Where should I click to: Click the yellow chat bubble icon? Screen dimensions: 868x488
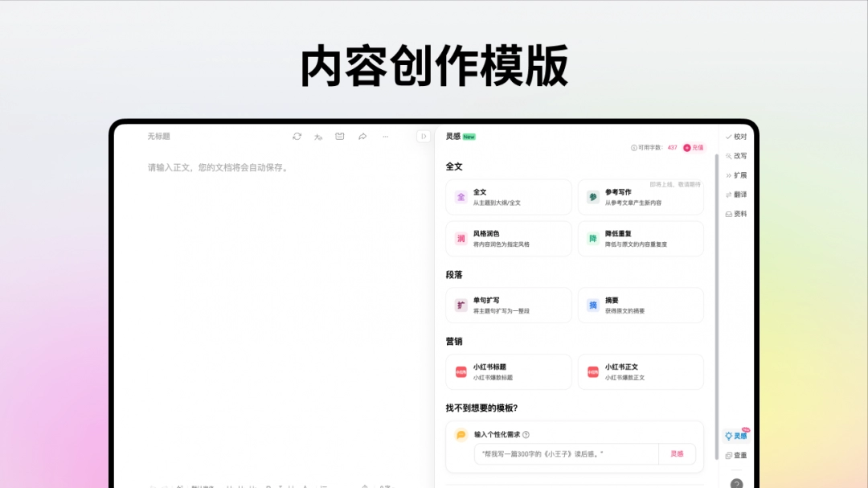click(461, 435)
